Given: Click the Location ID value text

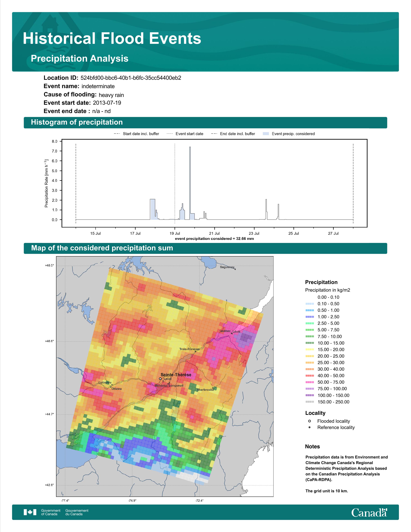Looking at the screenshot, I should 131,78.
